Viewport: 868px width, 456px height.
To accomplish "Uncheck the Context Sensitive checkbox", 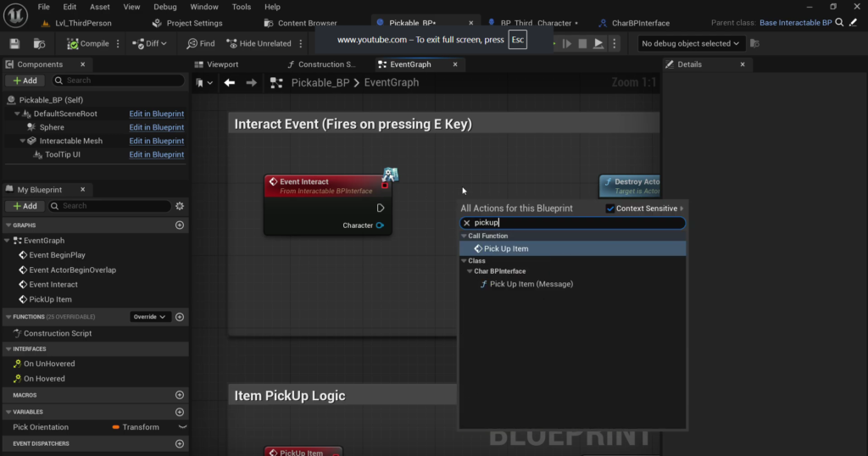I will coord(610,209).
